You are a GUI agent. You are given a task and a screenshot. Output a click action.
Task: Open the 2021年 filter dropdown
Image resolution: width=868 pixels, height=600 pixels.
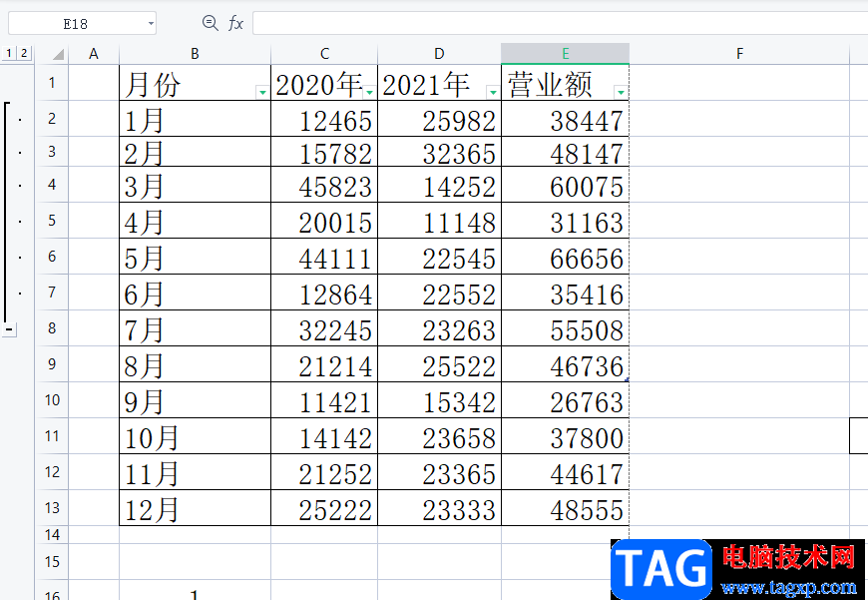tap(492, 92)
